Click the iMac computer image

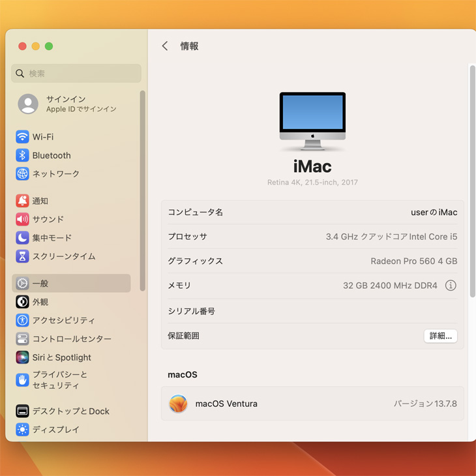[312, 121]
